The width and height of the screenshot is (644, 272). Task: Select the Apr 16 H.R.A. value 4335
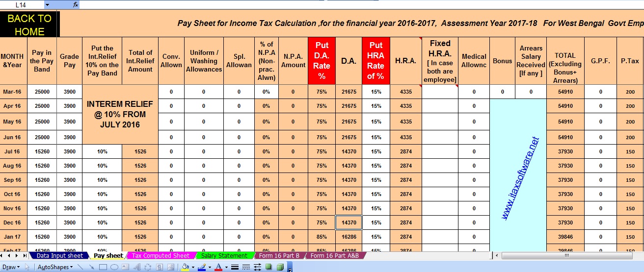[406, 106]
